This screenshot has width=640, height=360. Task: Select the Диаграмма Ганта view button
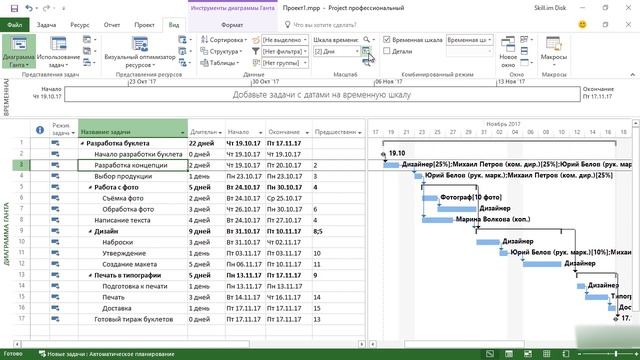[18, 52]
